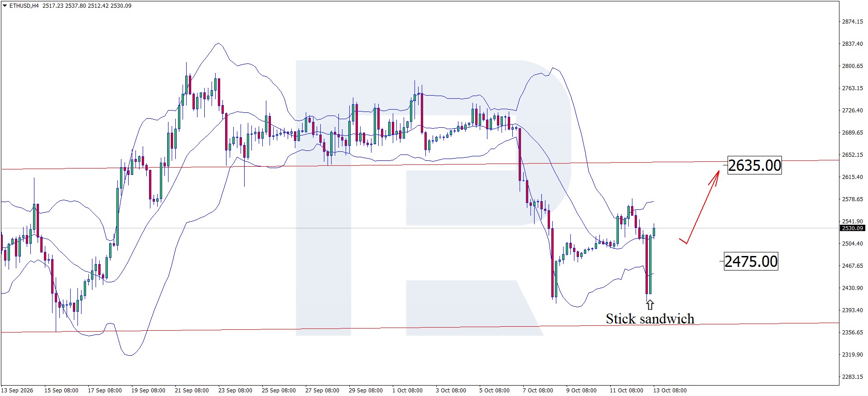Screen dimensions: 868x396
Task: Click the 23 Sep 08:00 time label
Action: (235, 391)
